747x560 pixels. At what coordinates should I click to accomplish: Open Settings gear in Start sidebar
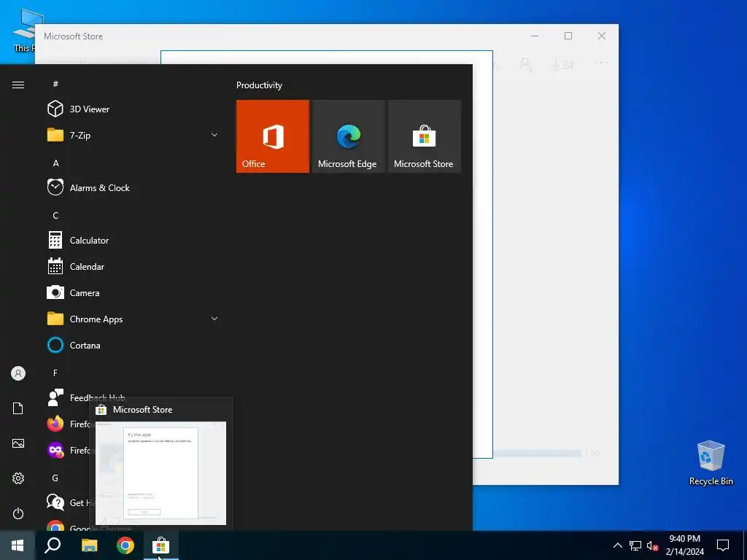18,478
